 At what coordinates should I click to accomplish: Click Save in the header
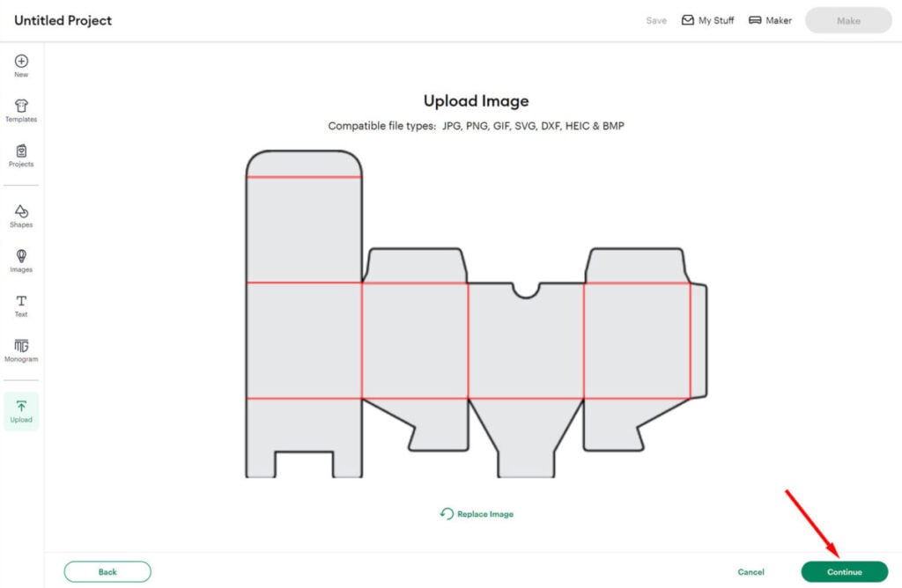coord(656,20)
